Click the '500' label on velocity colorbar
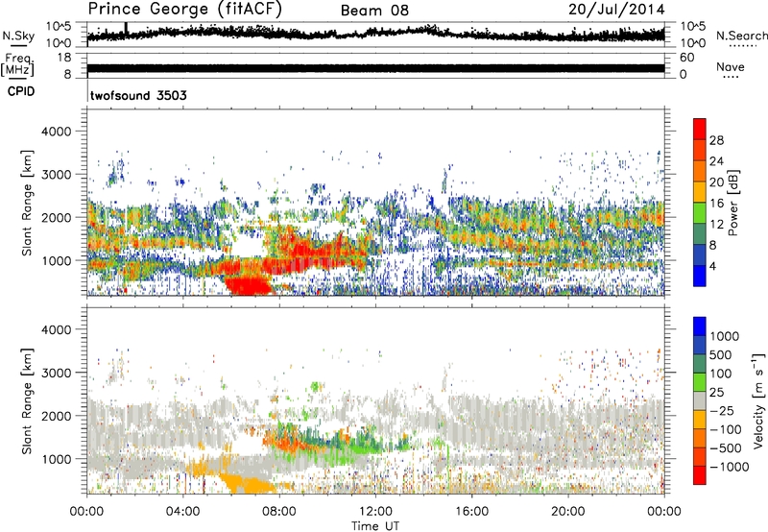768x532 pixels. [721, 354]
